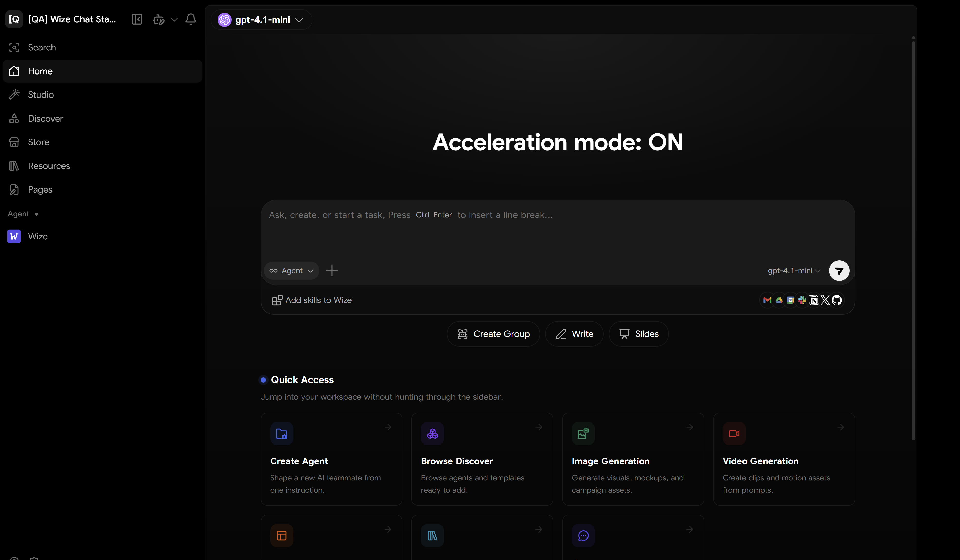Navigate to Discover in the sidebar

102,118
